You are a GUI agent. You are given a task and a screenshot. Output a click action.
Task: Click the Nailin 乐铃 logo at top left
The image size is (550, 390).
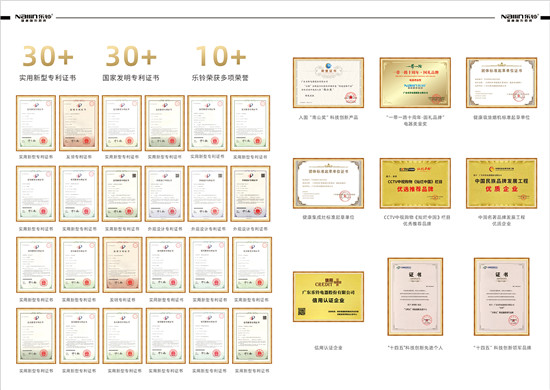coord(34,18)
